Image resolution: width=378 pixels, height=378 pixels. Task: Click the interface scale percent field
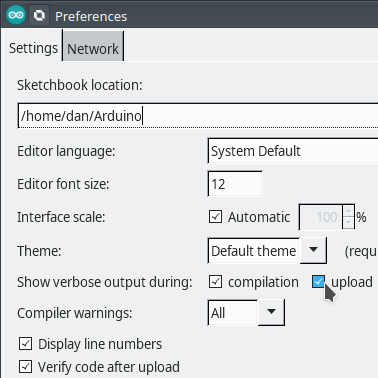pyautogui.click(x=321, y=217)
